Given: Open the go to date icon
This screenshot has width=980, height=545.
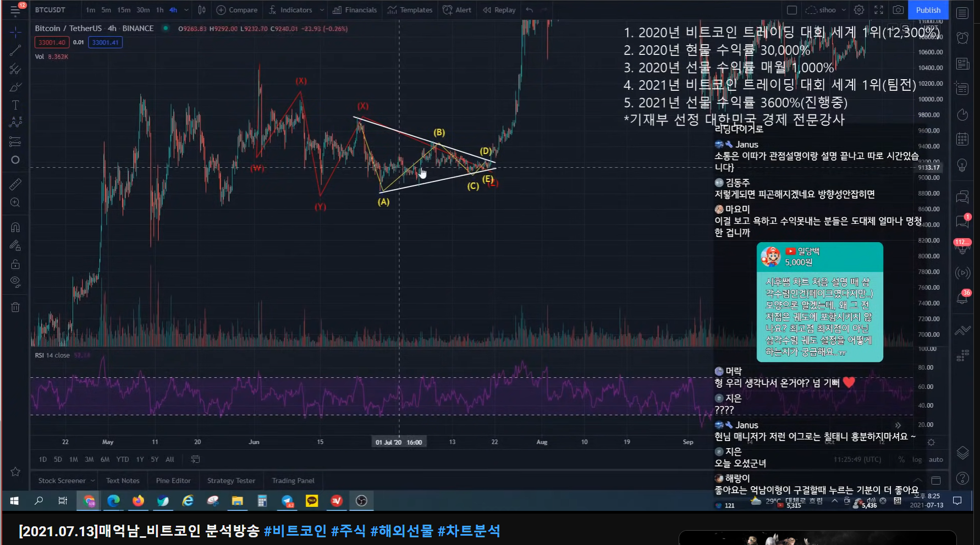Looking at the screenshot, I should (x=195, y=459).
